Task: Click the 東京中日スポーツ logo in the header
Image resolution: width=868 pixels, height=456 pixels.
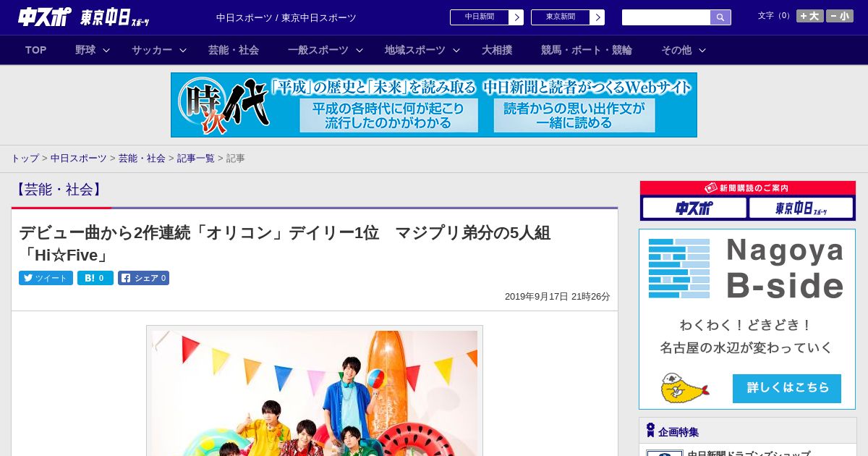Action: point(115,17)
